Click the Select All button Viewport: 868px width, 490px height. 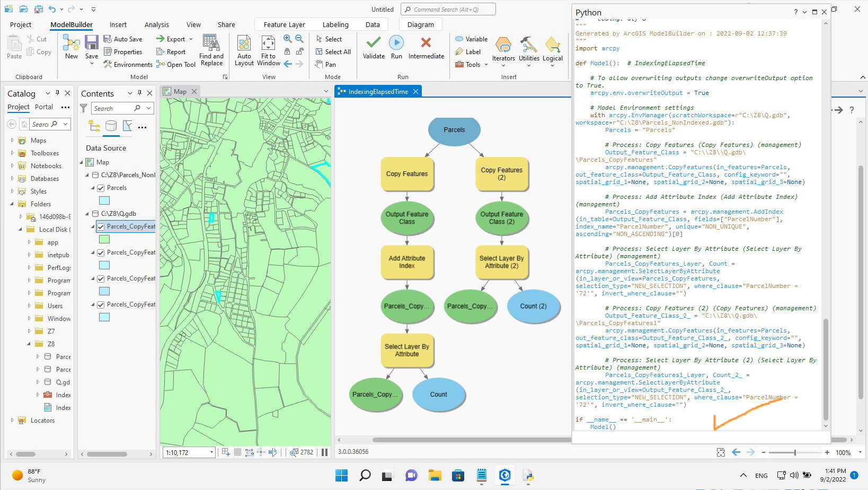point(333,51)
